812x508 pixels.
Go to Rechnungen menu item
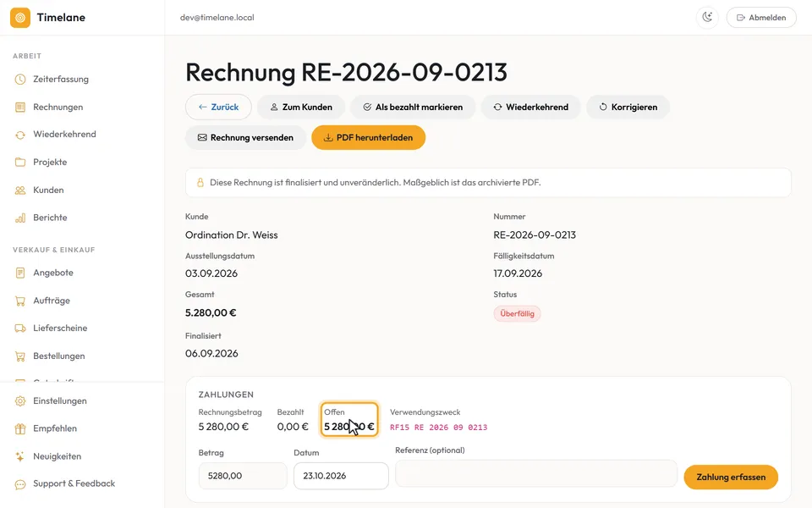pos(58,108)
